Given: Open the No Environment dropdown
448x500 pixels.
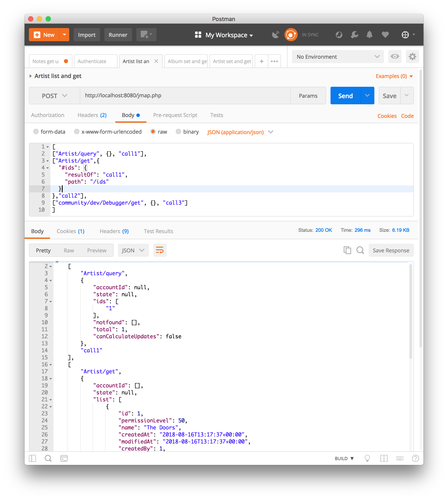Looking at the screenshot, I should 338,57.
